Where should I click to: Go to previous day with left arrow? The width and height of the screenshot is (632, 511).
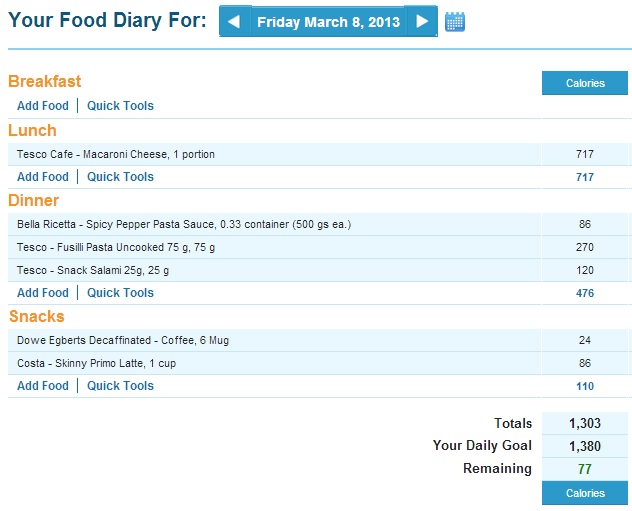(x=235, y=21)
